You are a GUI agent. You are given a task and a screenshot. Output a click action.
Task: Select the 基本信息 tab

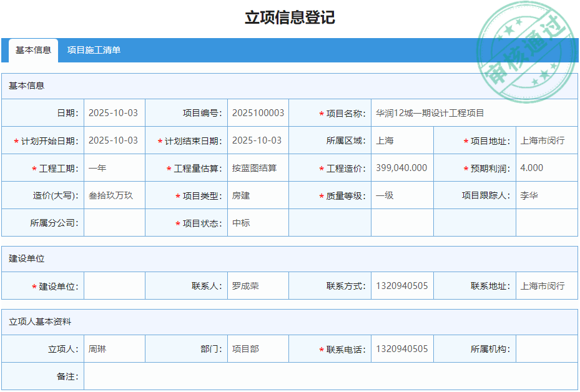[x=33, y=51]
